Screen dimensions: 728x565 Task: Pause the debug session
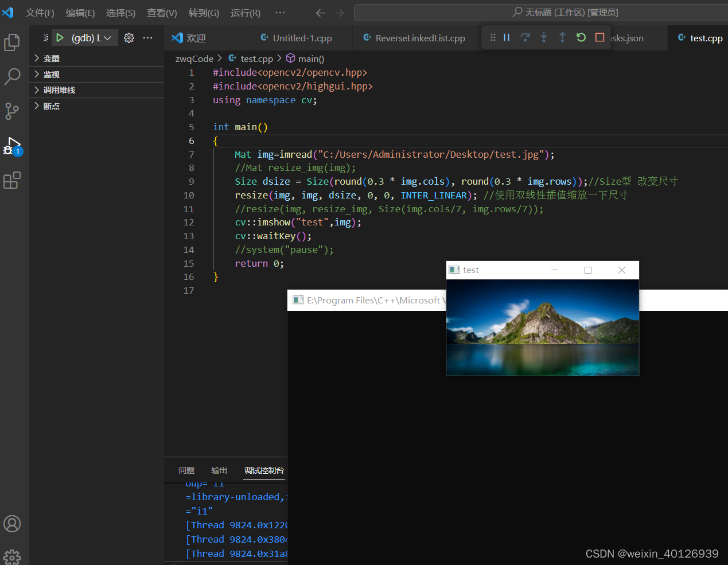507,37
